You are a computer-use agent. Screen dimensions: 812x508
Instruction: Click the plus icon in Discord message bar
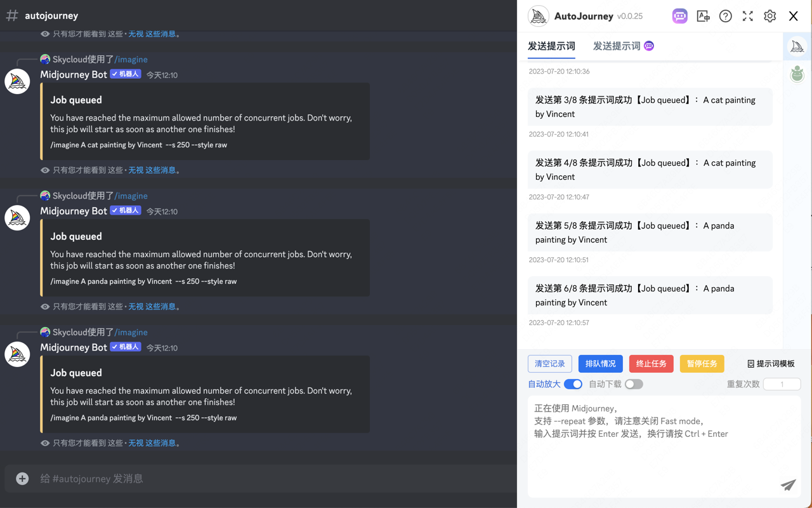click(x=22, y=478)
